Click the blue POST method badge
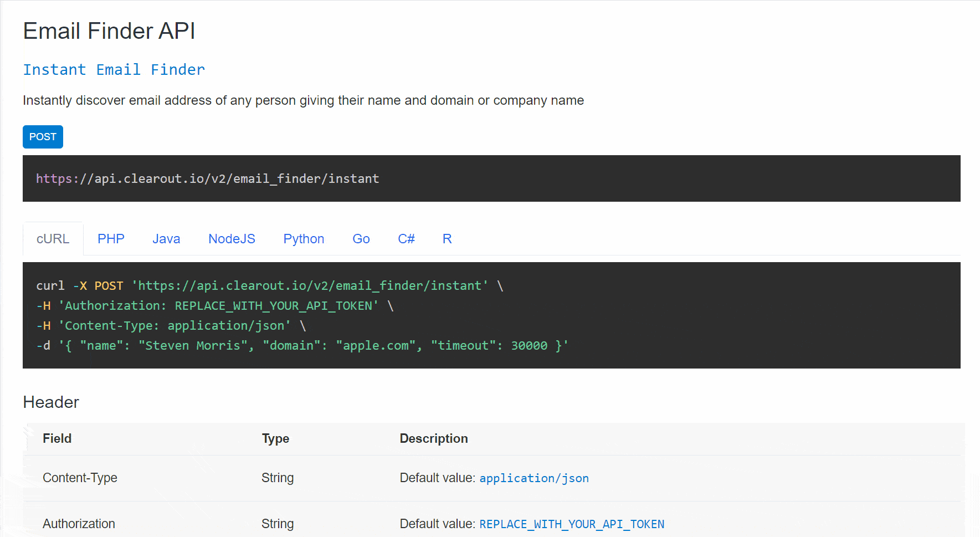Viewport: 980px width, 537px height. tap(43, 136)
